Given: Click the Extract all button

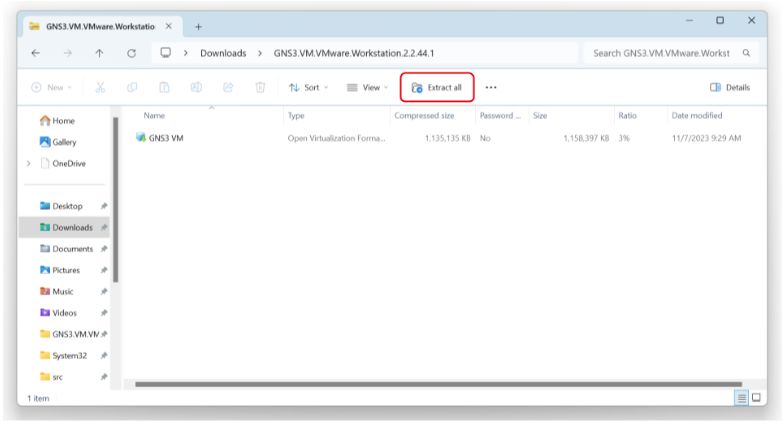Looking at the screenshot, I should click(437, 87).
